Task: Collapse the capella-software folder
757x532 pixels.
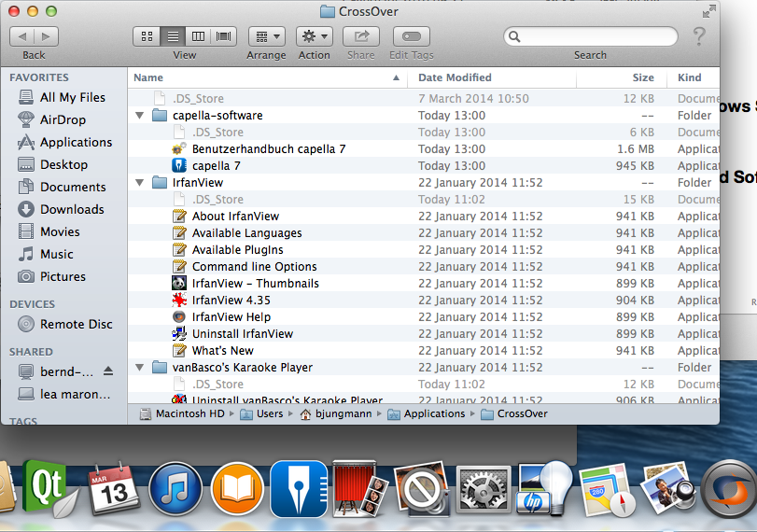Action: pyautogui.click(x=140, y=116)
